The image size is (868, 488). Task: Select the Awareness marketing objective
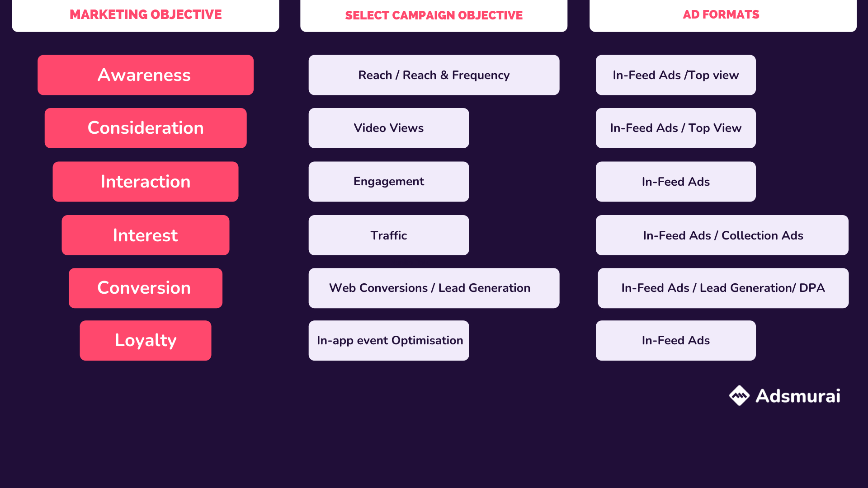[x=146, y=74]
